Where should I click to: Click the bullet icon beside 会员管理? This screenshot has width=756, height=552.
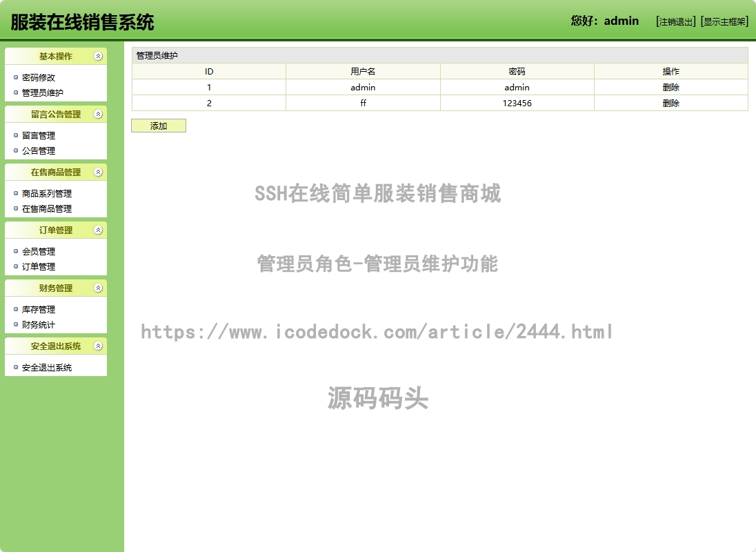coord(16,251)
